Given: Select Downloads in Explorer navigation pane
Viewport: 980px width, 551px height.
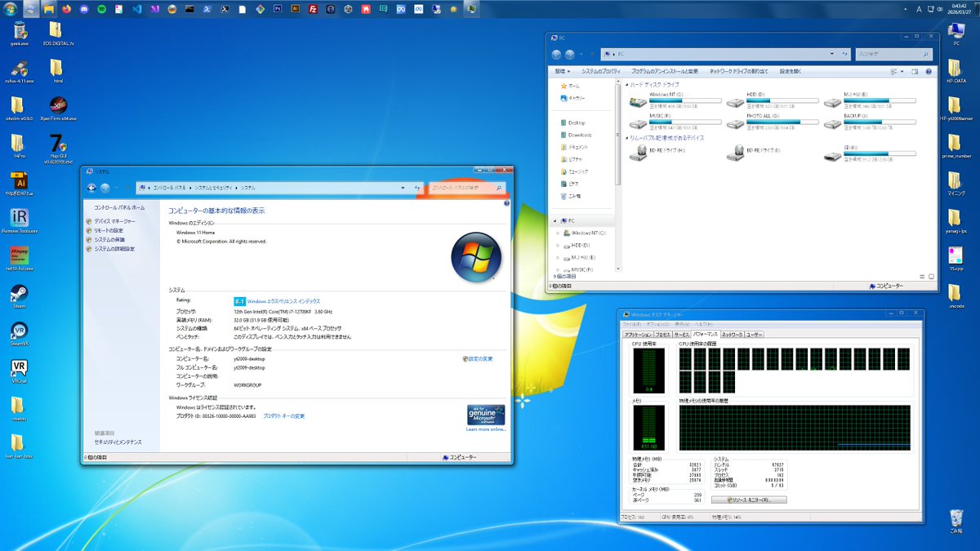Looking at the screenshot, I should (580, 135).
